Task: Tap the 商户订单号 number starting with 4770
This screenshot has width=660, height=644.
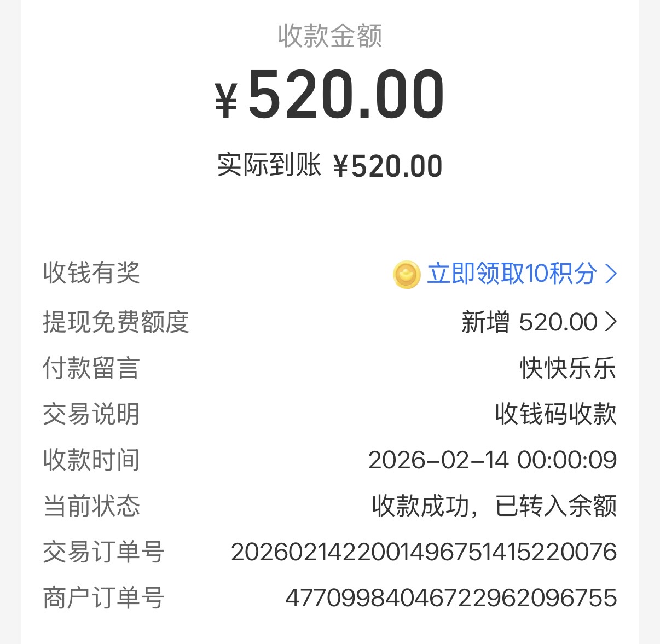Action: click(450, 597)
